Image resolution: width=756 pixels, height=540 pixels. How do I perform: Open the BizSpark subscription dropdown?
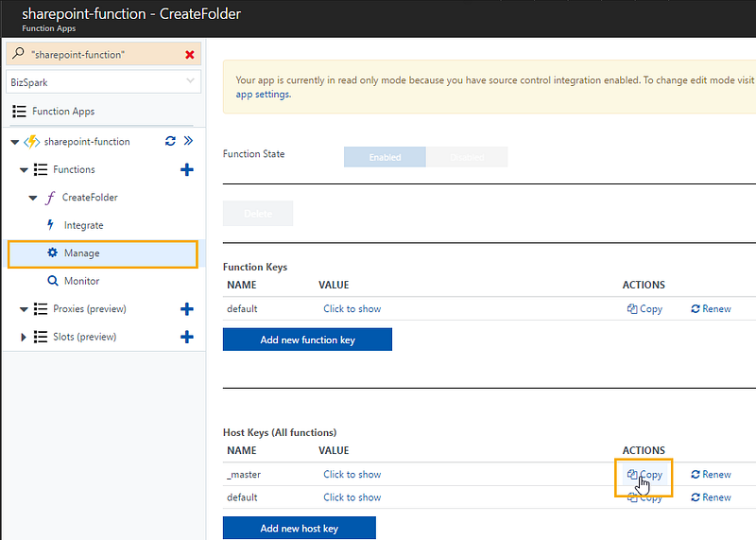103,82
